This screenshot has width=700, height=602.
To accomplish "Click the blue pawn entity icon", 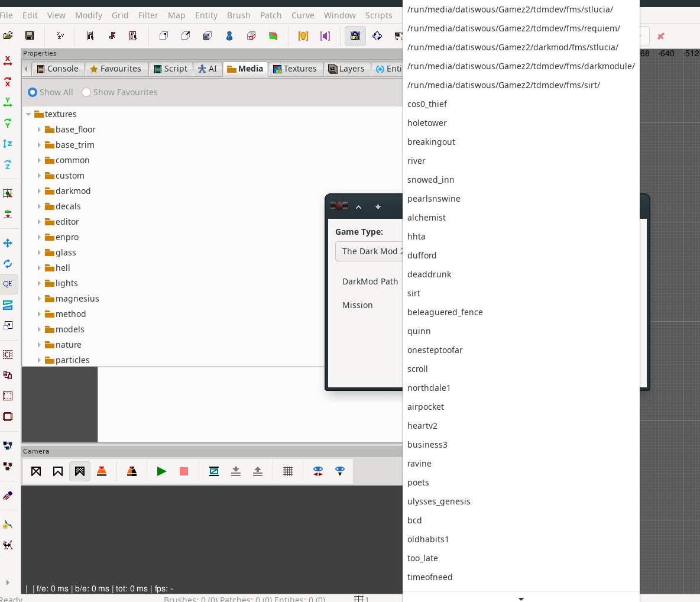I will point(229,36).
